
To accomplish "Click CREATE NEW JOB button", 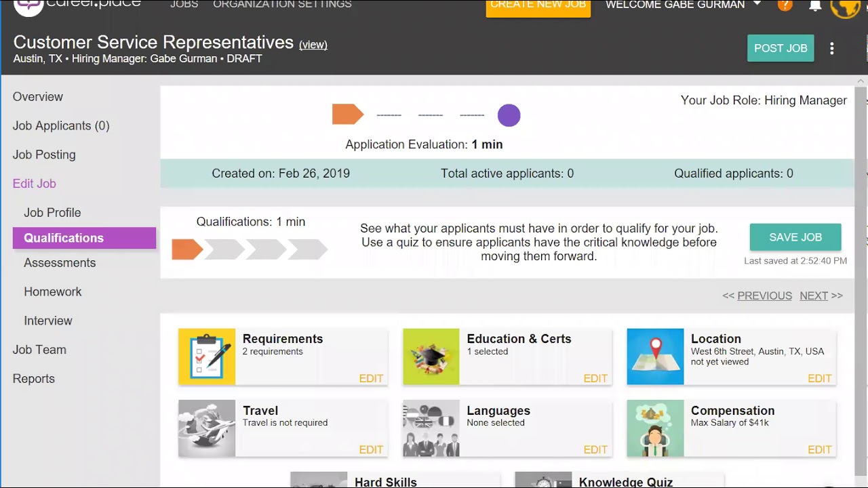I will pyautogui.click(x=538, y=7).
